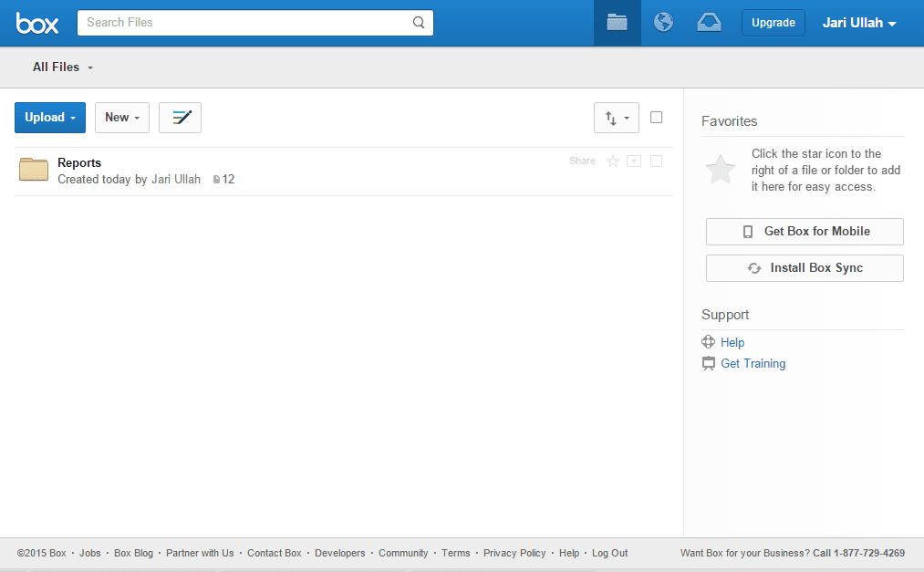Image resolution: width=924 pixels, height=572 pixels.
Task: Click Get Box for Mobile button
Action: [x=805, y=232]
